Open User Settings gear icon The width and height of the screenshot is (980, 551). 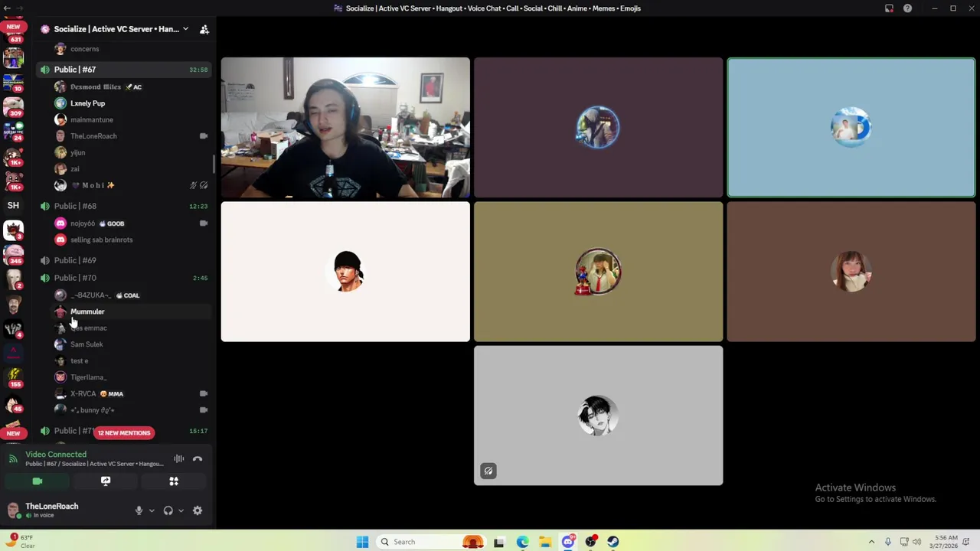198,510
